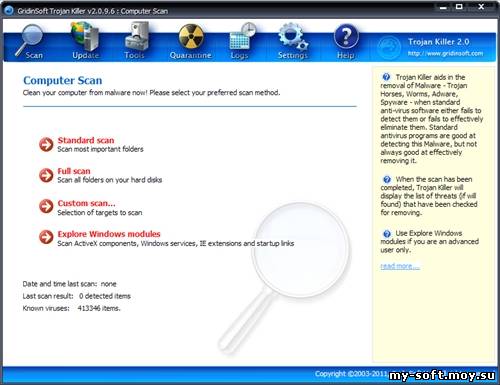This screenshot has height=385, width=500.
Task: Visit the www.gridinsoft.com URL in header
Action: [x=445, y=53]
